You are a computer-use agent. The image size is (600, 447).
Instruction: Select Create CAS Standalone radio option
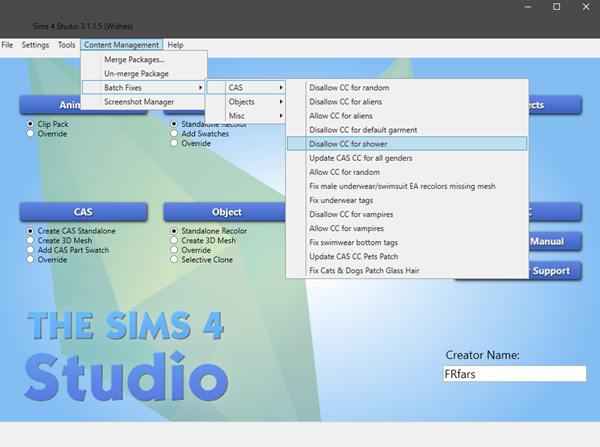pyautogui.click(x=30, y=231)
